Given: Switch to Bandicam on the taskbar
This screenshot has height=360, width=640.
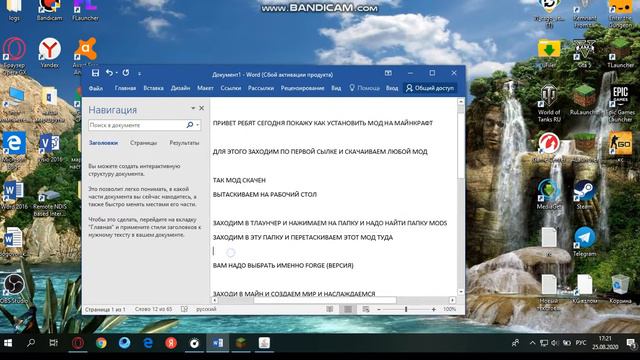Looking at the screenshot, I should click(x=194, y=343).
